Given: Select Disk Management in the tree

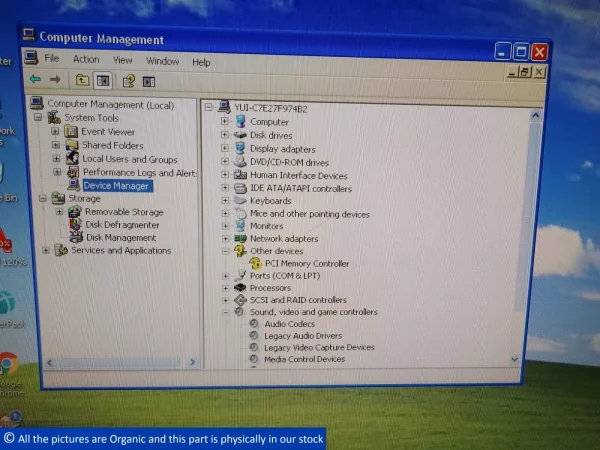Looking at the screenshot, I should tap(121, 238).
